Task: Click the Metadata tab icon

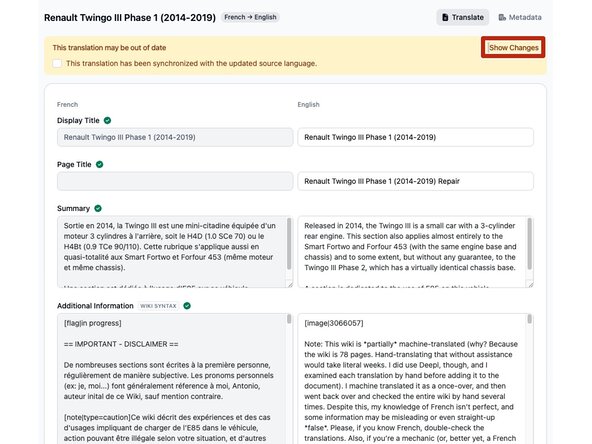Action: point(502,17)
